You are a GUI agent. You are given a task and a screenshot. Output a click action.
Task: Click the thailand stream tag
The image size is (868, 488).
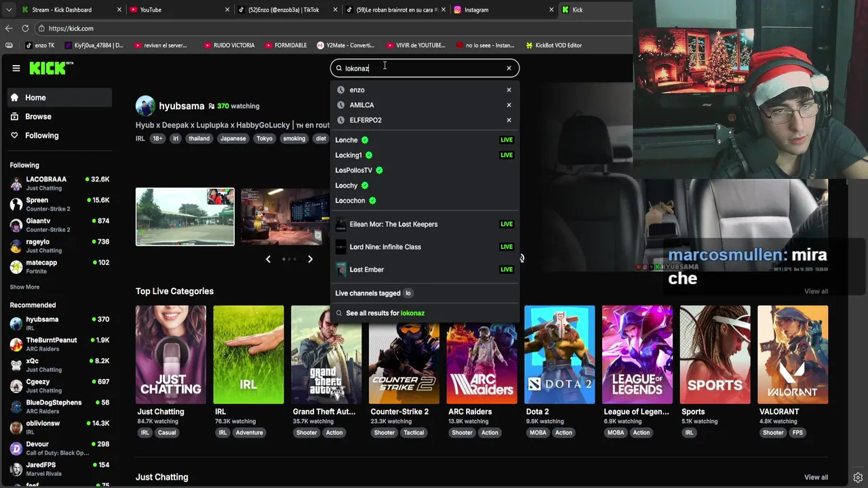(x=199, y=138)
